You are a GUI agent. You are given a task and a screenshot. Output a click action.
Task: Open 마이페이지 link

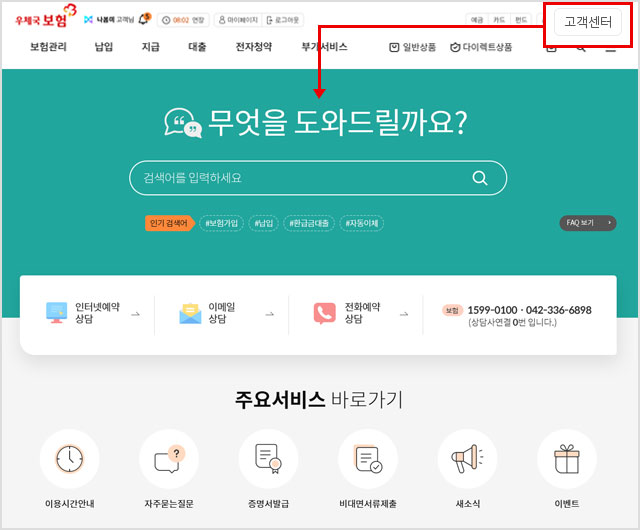coord(238,20)
